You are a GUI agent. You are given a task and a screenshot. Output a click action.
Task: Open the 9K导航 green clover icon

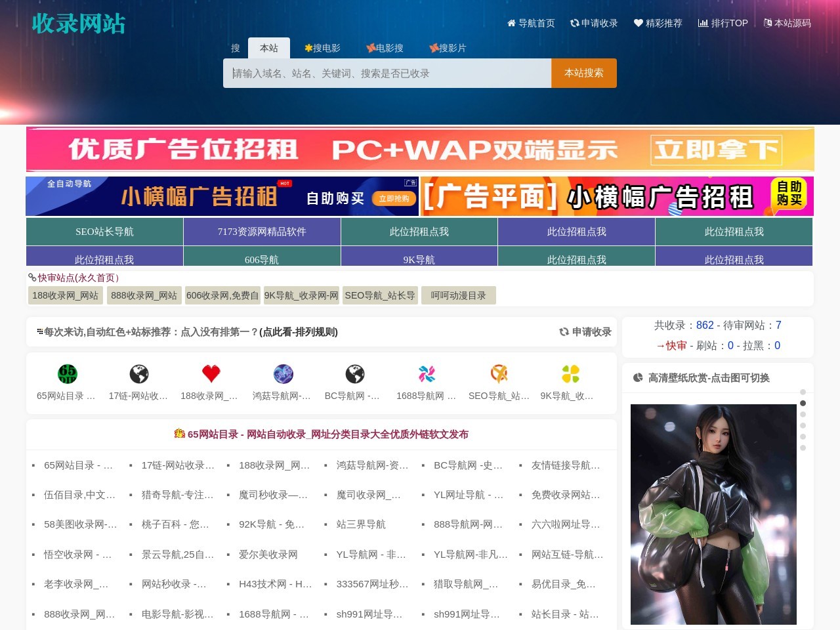570,374
